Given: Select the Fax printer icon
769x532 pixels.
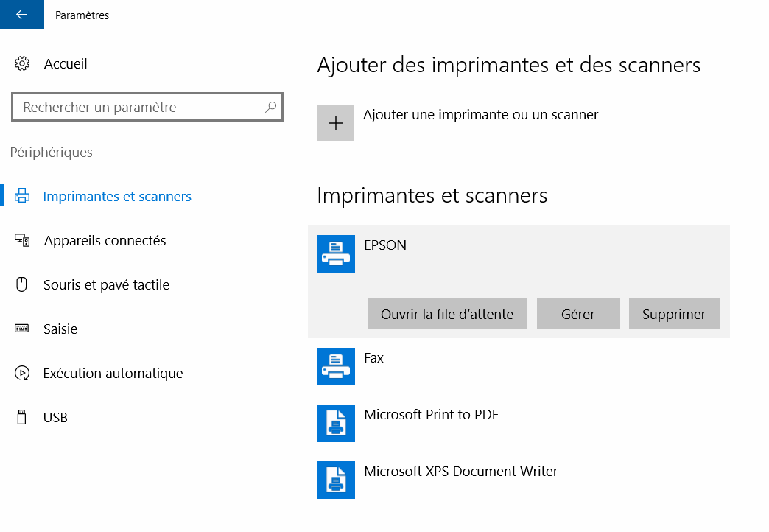Looking at the screenshot, I should [336, 366].
